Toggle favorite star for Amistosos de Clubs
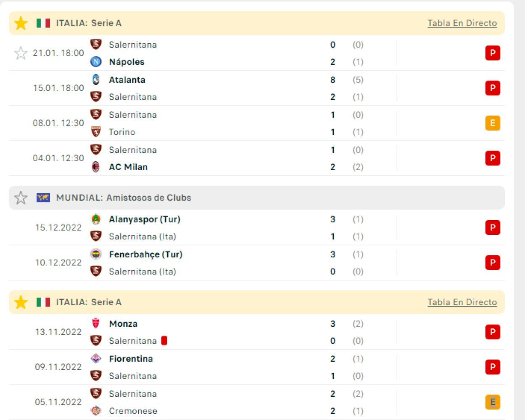525x420 pixels. tap(21, 198)
